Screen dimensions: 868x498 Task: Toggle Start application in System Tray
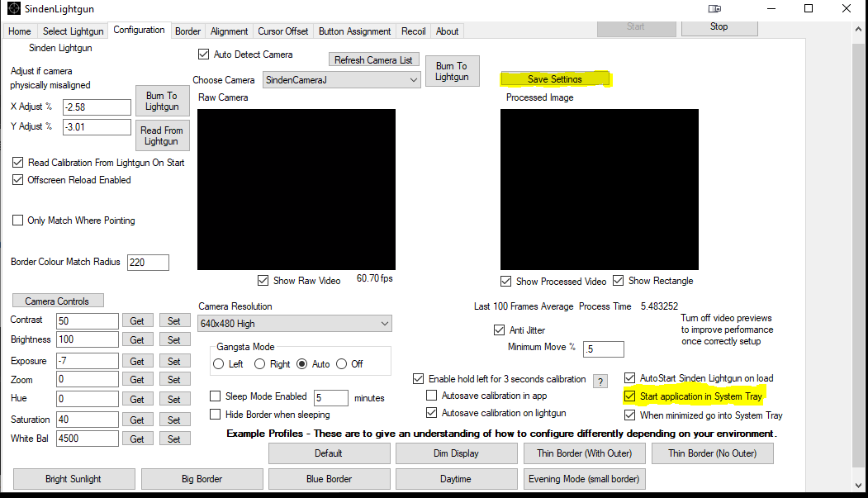[630, 396]
